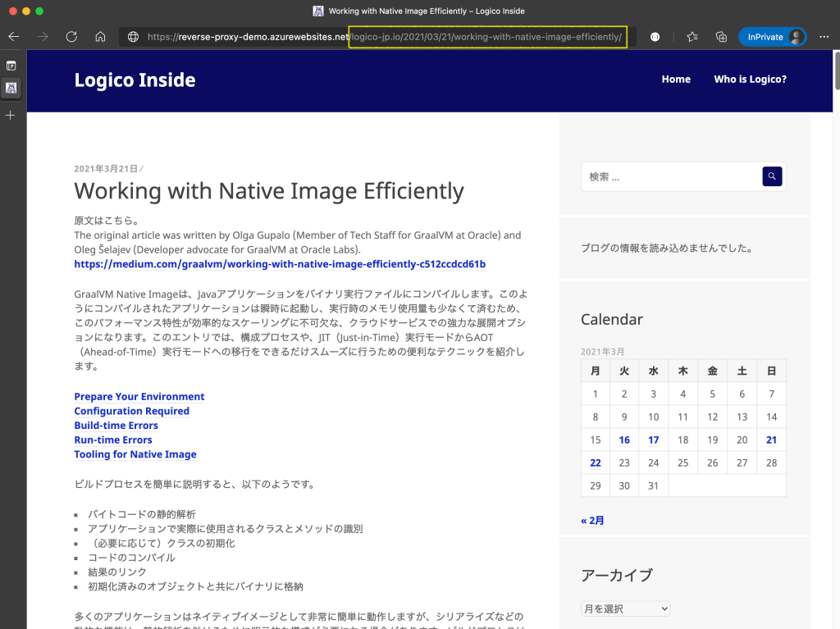Open the Collections icon in toolbar
Image resolution: width=840 pixels, height=629 pixels.
(x=721, y=37)
